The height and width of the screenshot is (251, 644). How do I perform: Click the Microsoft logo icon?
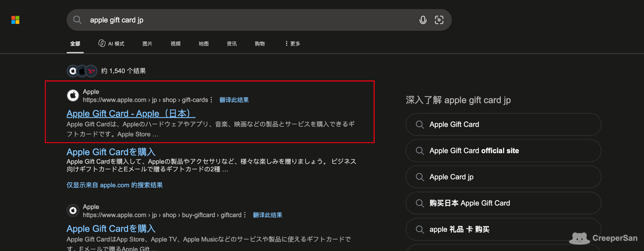point(15,20)
